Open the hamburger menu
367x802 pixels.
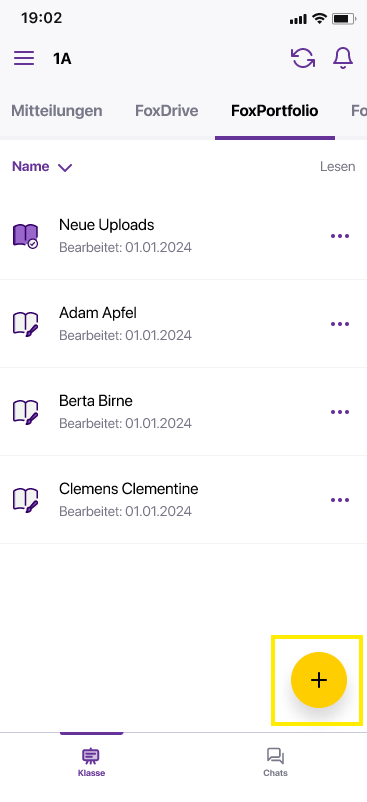tap(24, 58)
